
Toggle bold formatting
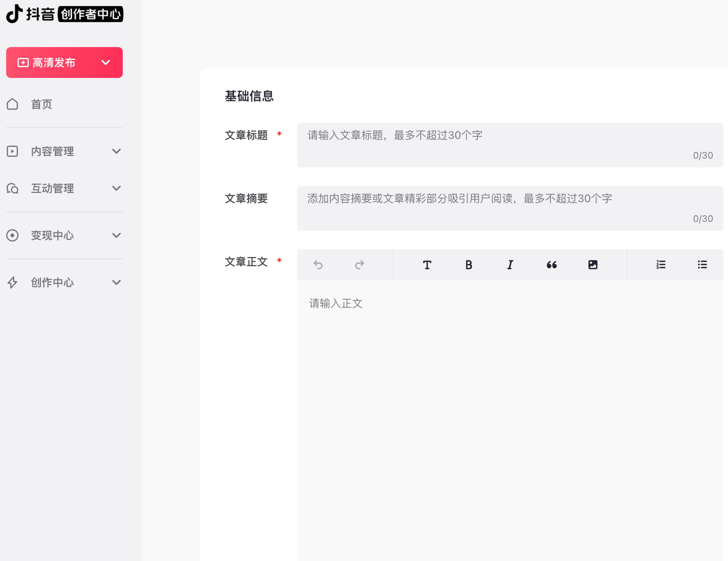469,265
